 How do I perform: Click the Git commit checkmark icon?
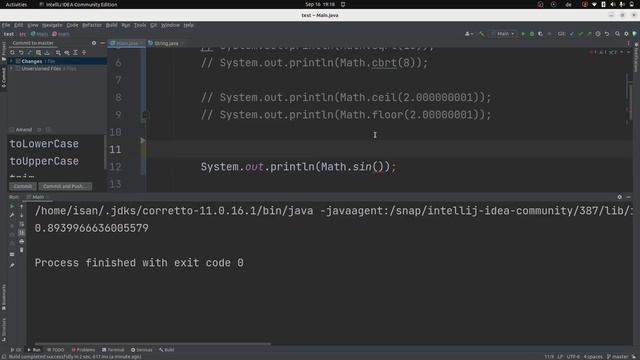coord(580,34)
